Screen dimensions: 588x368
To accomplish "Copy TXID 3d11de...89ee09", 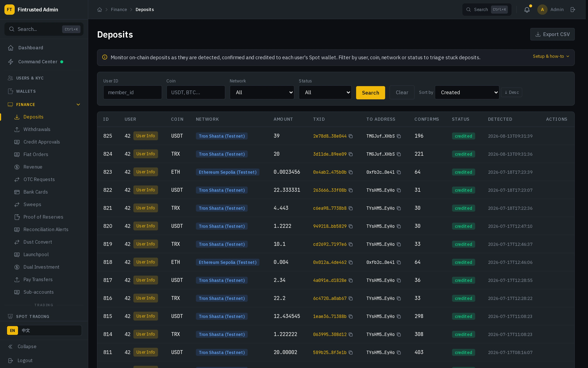I will tap(351, 154).
